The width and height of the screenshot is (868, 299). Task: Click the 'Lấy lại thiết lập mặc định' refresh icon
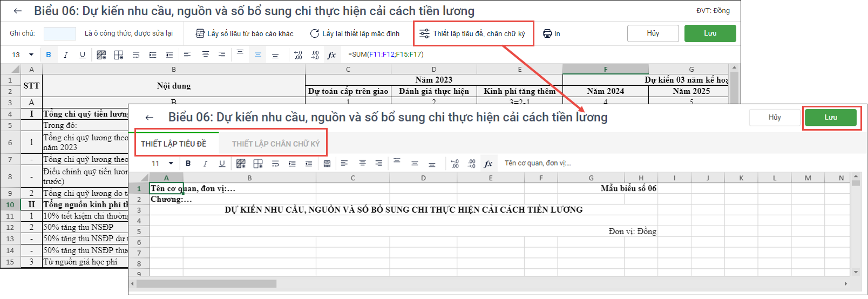pyautogui.click(x=314, y=33)
